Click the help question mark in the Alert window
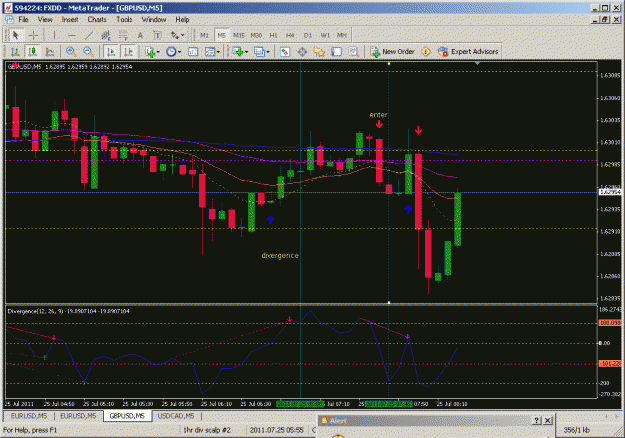Screen dimensions: 625x438 [x=537, y=420]
